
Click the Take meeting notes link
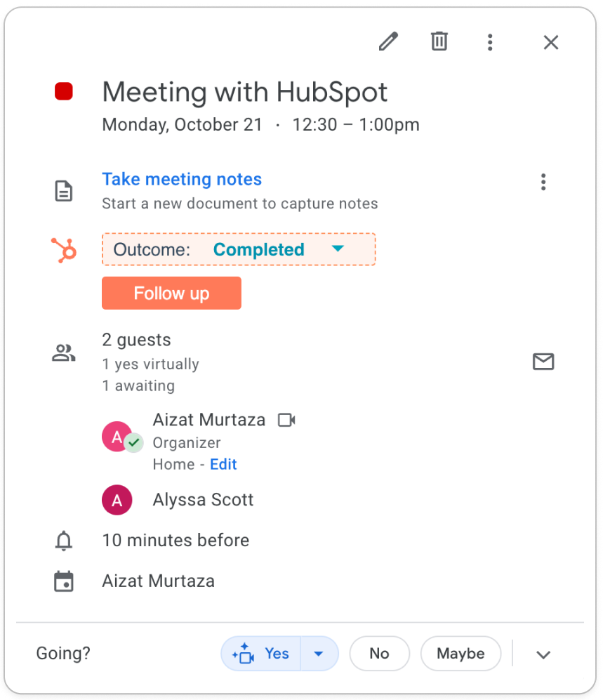tap(182, 179)
